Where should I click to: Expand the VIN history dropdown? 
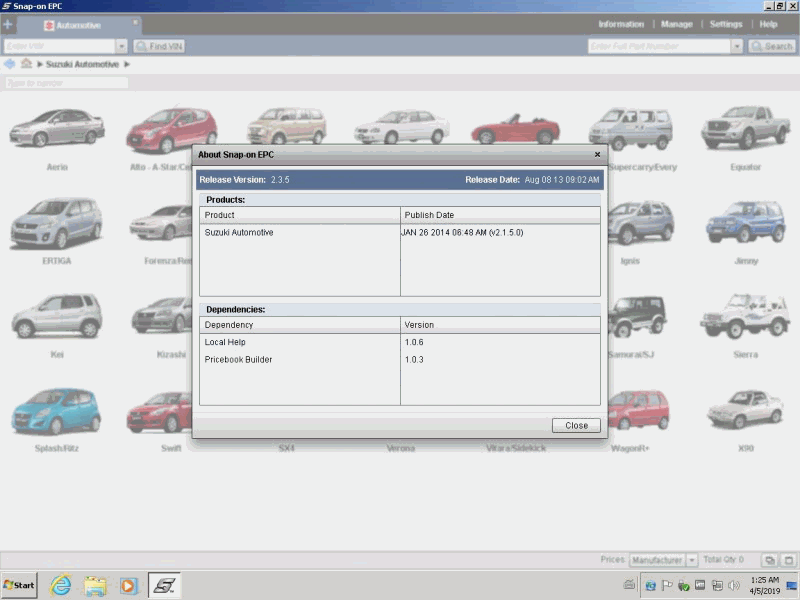coord(121,46)
